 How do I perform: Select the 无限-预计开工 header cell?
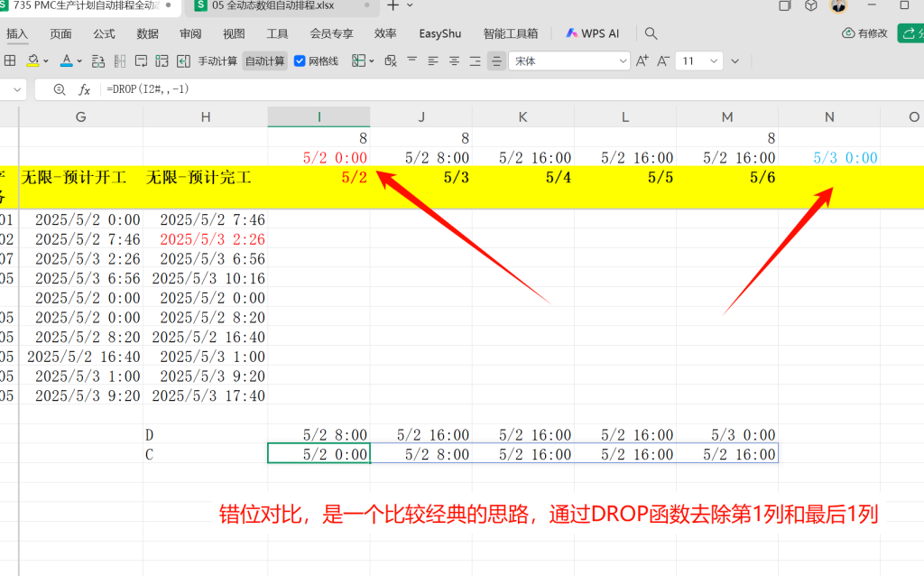[80, 187]
